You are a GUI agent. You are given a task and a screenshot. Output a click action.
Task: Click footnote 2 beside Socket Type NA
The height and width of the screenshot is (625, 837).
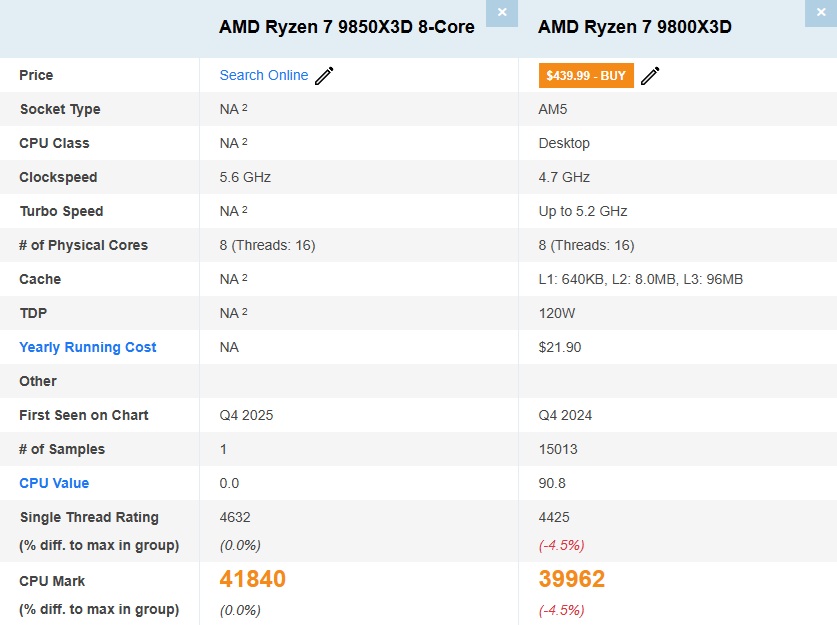click(243, 105)
